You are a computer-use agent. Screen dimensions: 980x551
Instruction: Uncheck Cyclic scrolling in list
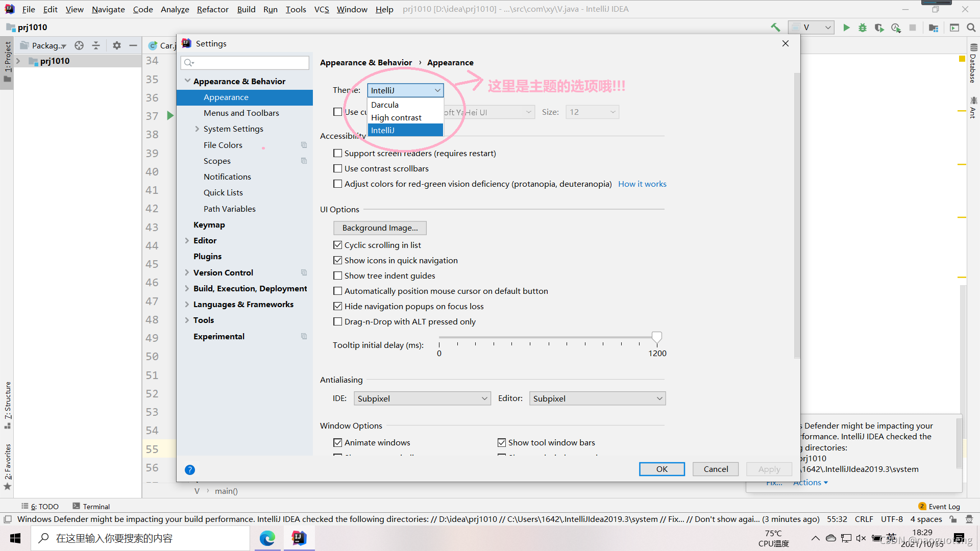coord(337,245)
